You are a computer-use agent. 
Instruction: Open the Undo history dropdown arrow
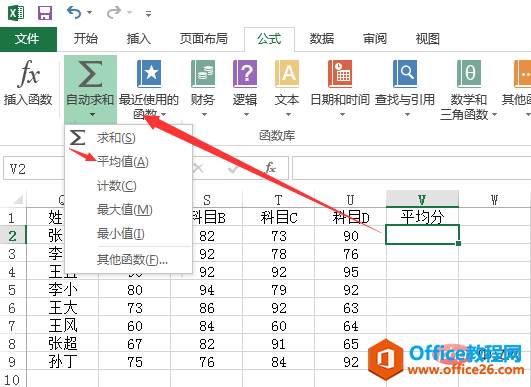point(89,13)
